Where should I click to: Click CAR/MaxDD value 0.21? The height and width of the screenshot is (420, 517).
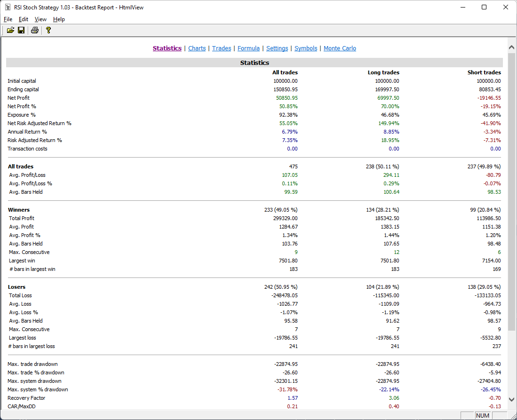click(x=292, y=406)
